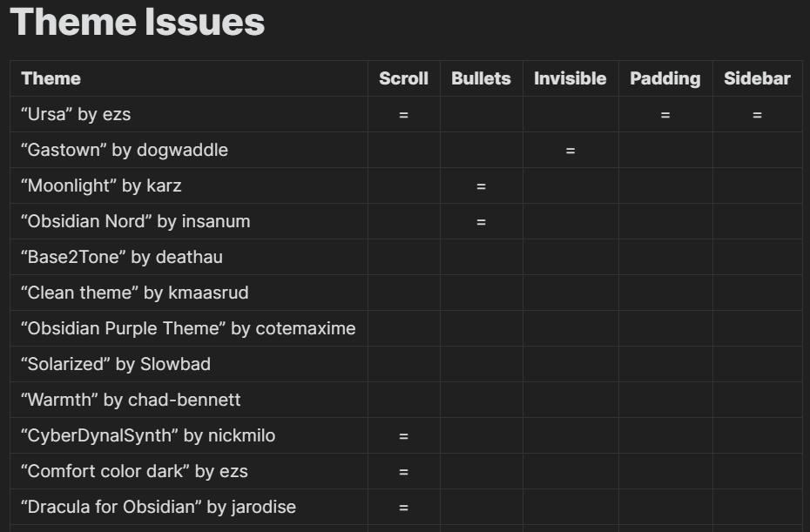Select "Dracula for Obsidian" by jarodise
Screen dimensions: 810x532
[189, 506]
